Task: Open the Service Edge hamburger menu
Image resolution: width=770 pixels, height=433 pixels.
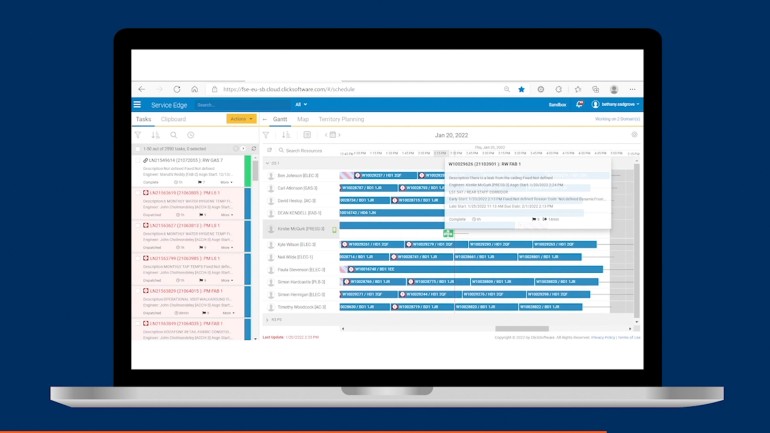Action: 137,105
